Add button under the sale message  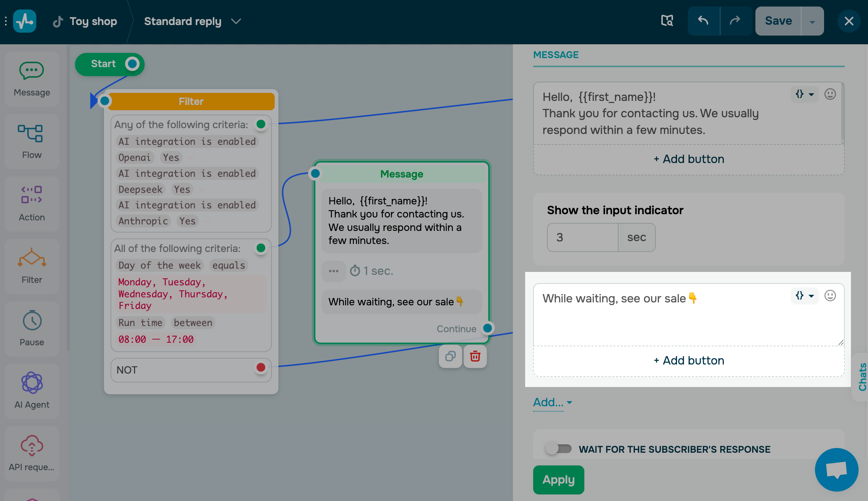tap(689, 361)
